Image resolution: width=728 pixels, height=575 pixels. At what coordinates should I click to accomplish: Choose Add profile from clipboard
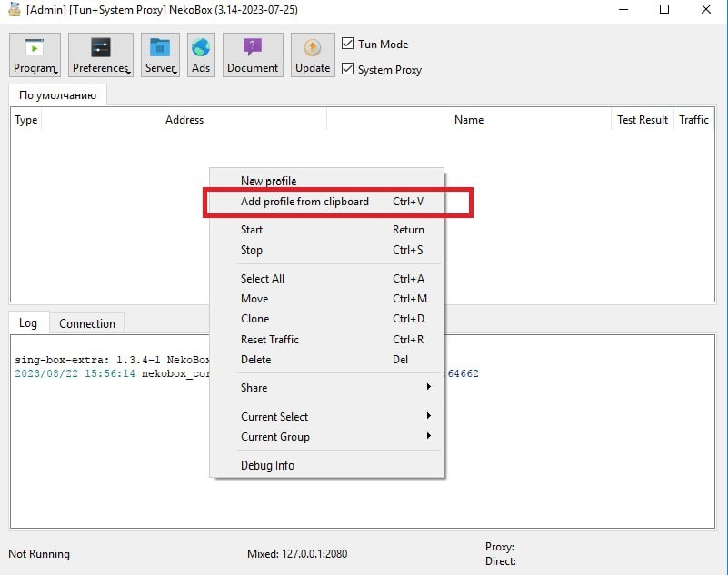coord(304,202)
